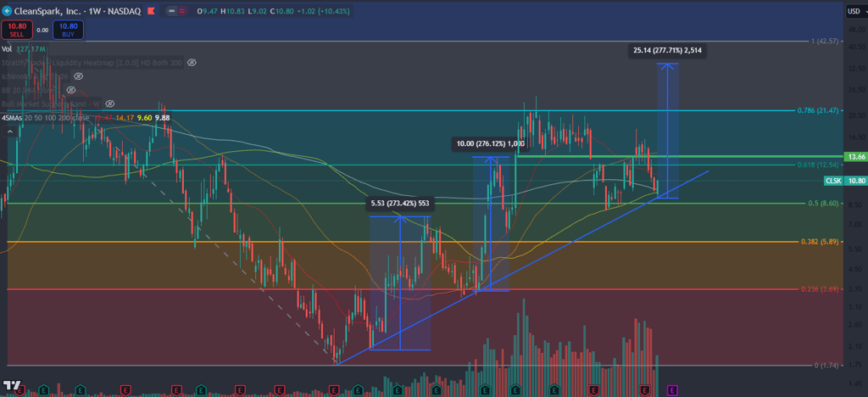Click the 14.17 orange SMA value
The height and width of the screenshot is (397, 868).
pos(124,117)
